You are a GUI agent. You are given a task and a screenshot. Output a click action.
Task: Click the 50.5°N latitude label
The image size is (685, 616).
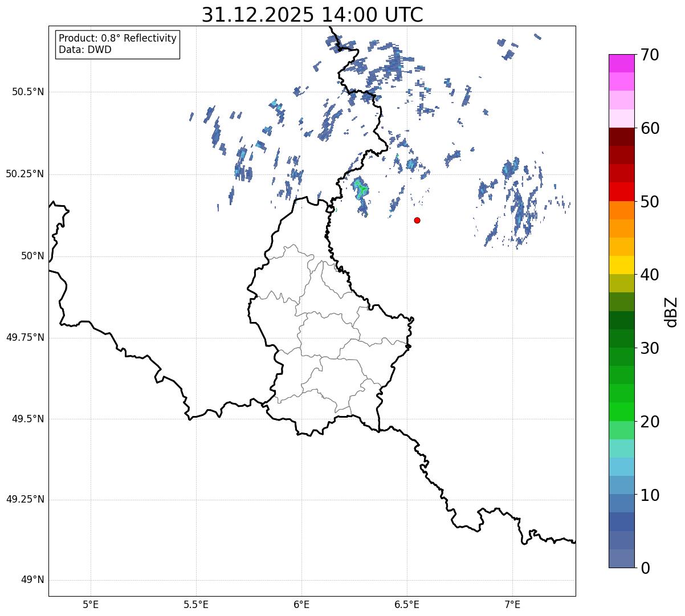pos(27,92)
